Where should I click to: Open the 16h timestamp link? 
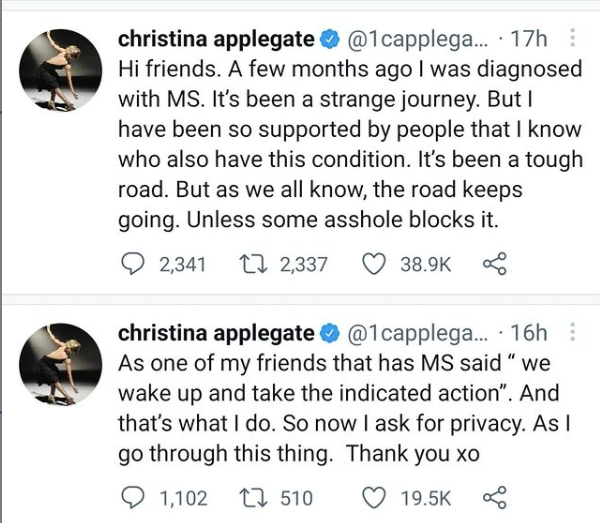(526, 333)
